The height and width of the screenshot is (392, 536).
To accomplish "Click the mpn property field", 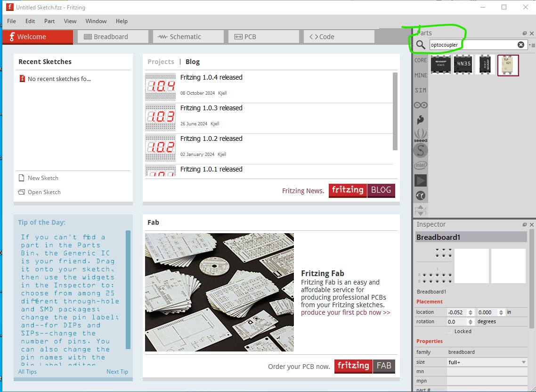I will [x=487, y=381].
